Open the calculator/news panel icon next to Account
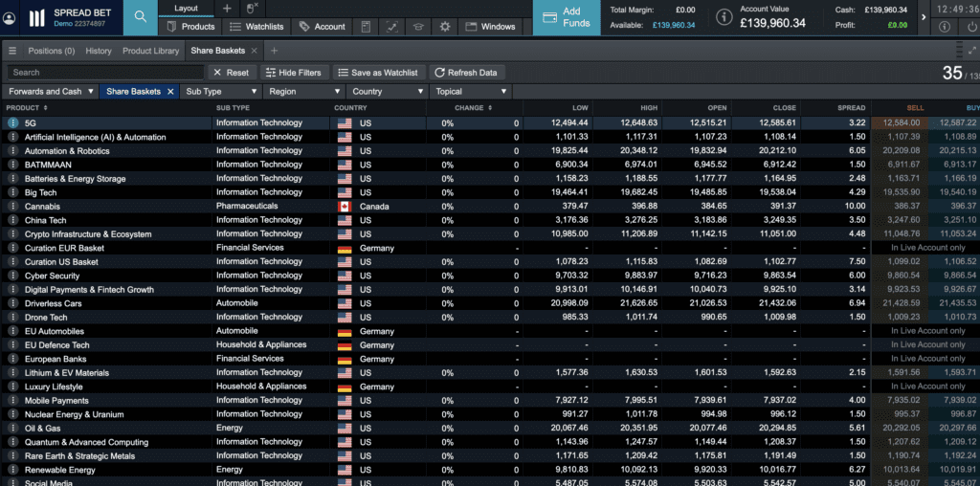The height and width of the screenshot is (486, 980). (367, 26)
